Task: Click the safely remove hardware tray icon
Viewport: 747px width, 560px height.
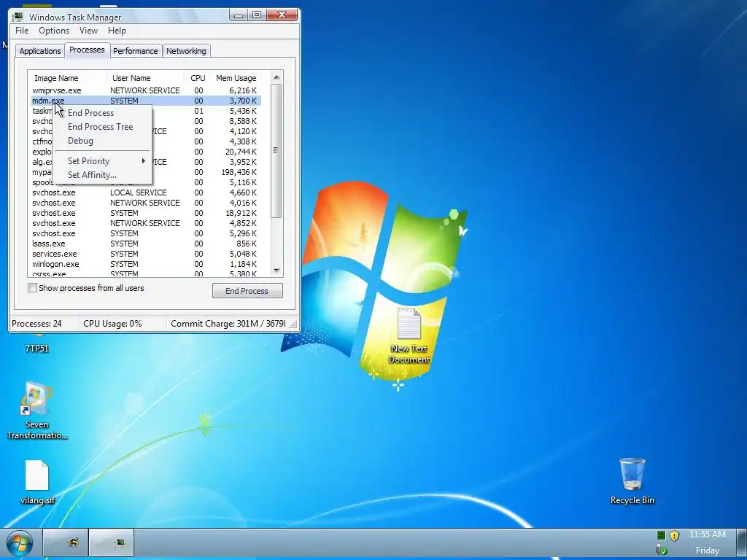Action: (x=661, y=551)
